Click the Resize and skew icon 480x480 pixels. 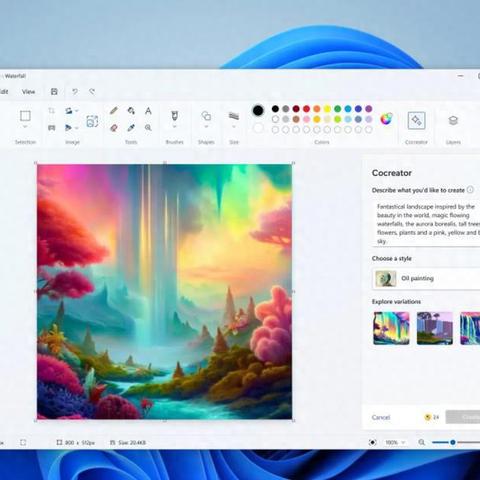pos(51,128)
